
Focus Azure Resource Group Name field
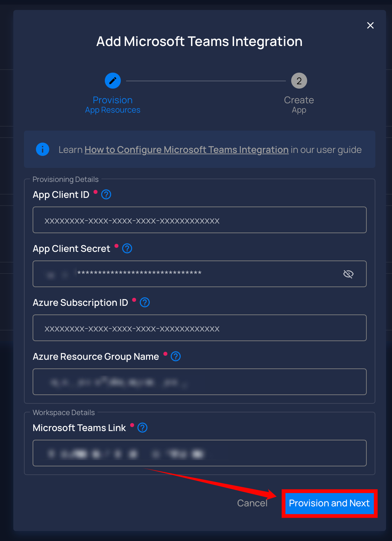point(200,382)
